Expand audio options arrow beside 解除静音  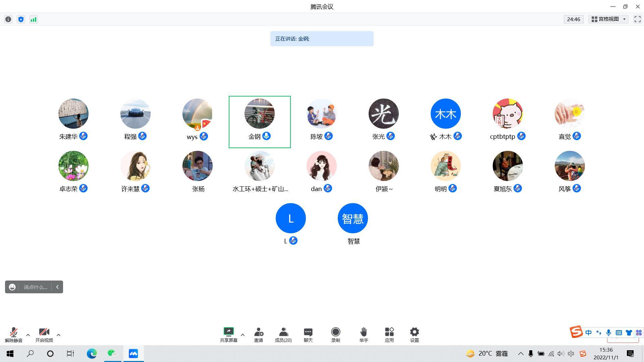click(28, 335)
